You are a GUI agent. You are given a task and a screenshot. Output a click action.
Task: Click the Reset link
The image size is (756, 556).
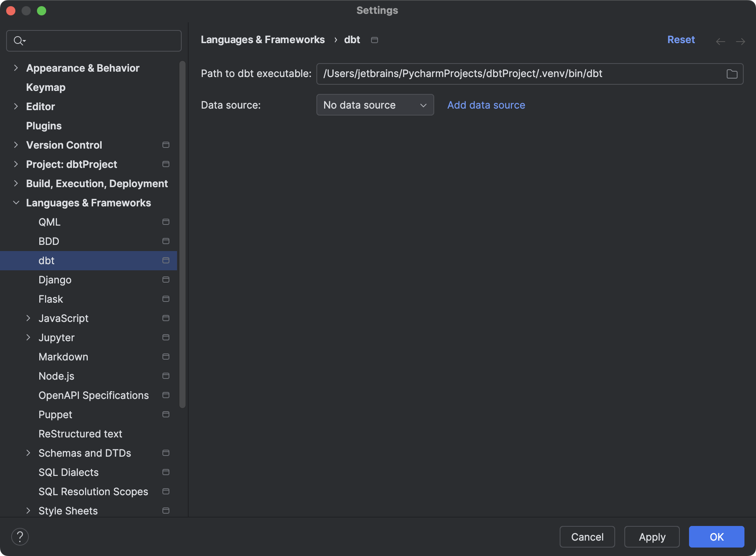tap(681, 40)
